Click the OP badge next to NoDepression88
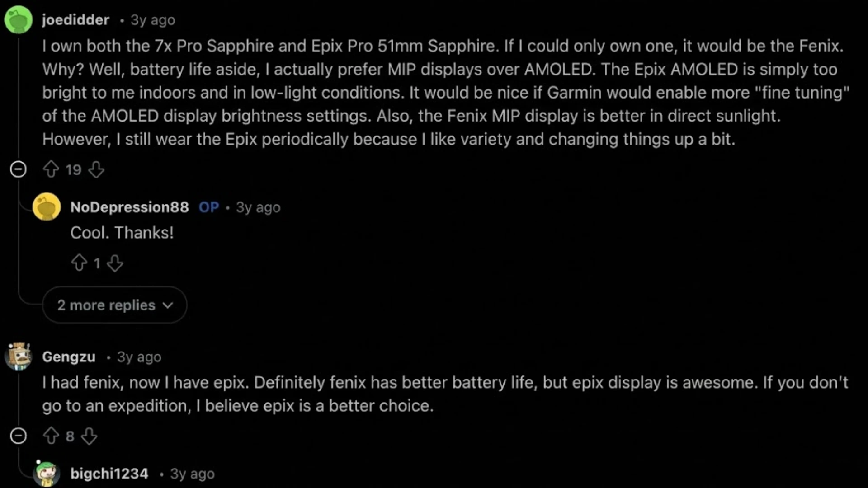The width and height of the screenshot is (868, 488). pos(208,207)
